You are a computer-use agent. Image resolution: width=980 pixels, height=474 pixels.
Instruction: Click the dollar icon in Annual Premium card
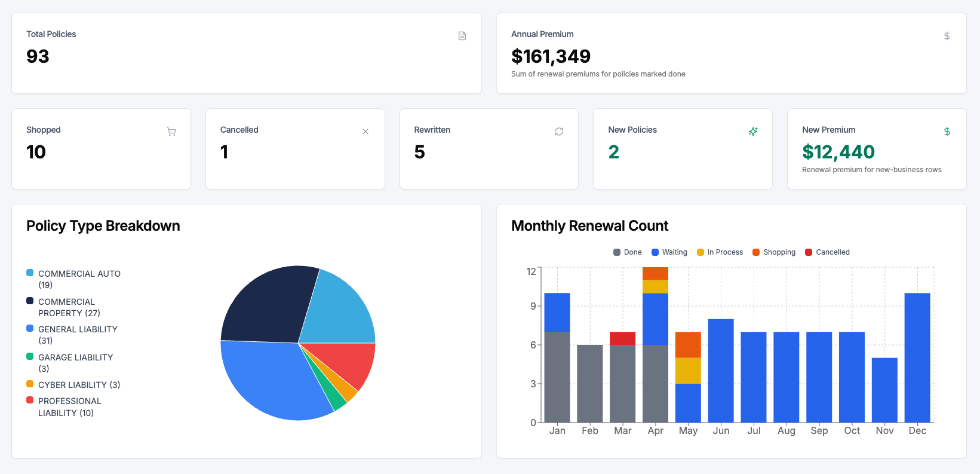[947, 36]
